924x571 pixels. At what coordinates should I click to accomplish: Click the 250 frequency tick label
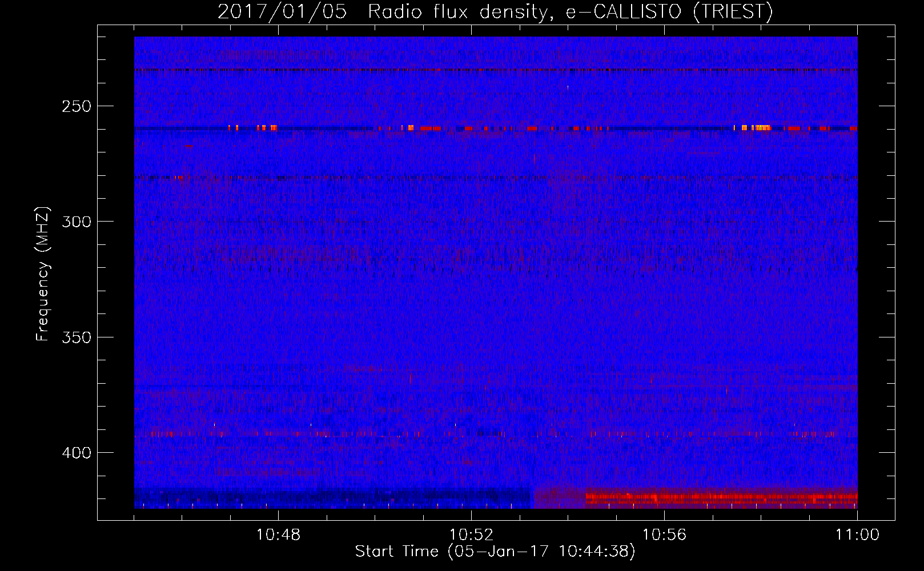77,106
